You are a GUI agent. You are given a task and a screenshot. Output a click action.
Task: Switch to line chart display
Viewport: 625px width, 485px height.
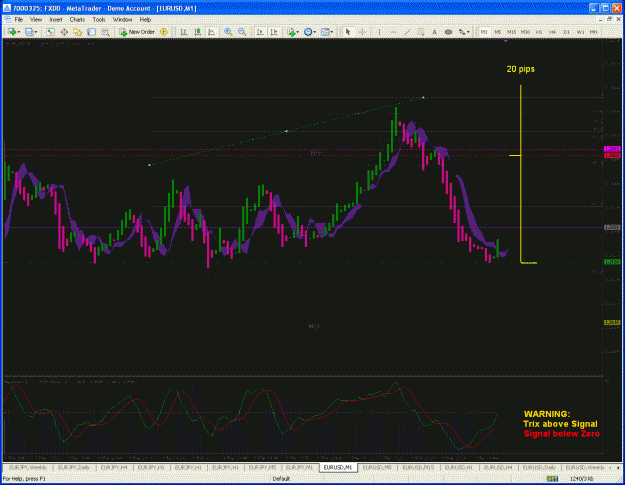pyautogui.click(x=211, y=32)
